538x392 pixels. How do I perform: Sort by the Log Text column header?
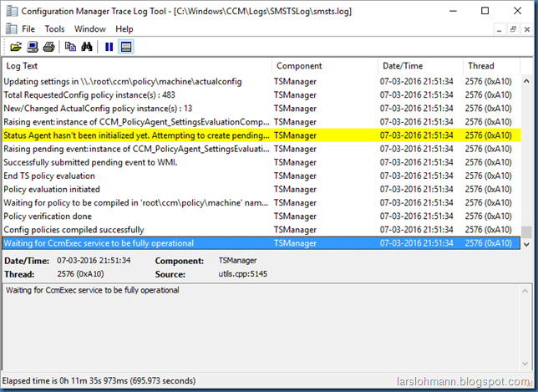[x=137, y=66]
